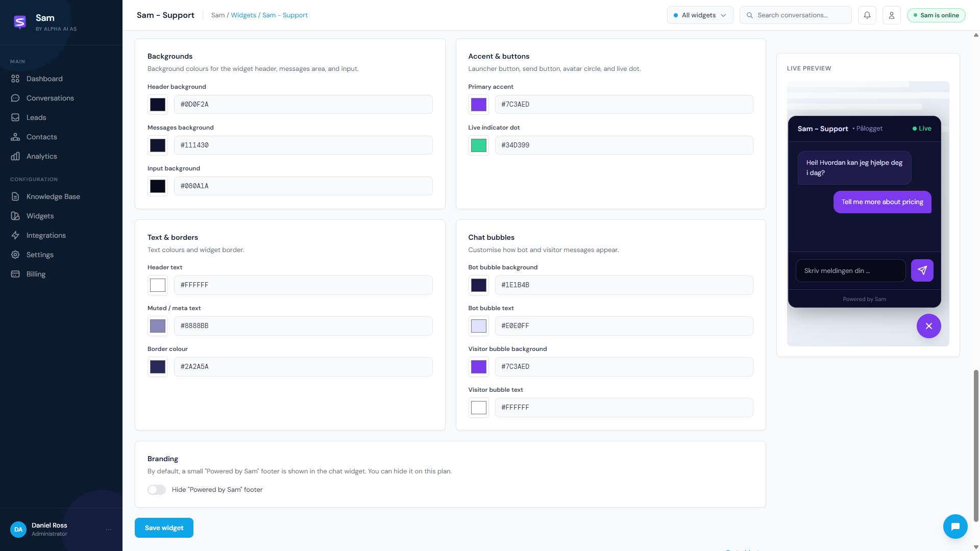Open Conversations in sidebar
Viewport: 980px width, 551px height.
click(x=61, y=98)
